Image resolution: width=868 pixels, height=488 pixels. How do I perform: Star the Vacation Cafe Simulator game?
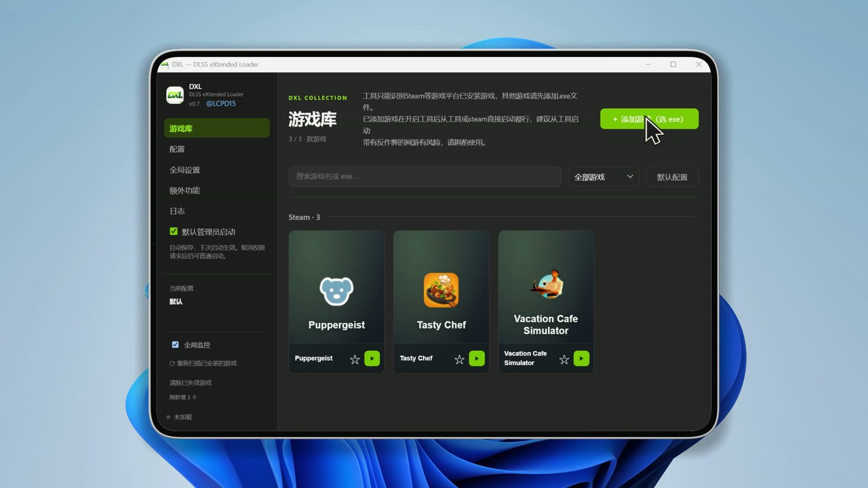click(564, 359)
